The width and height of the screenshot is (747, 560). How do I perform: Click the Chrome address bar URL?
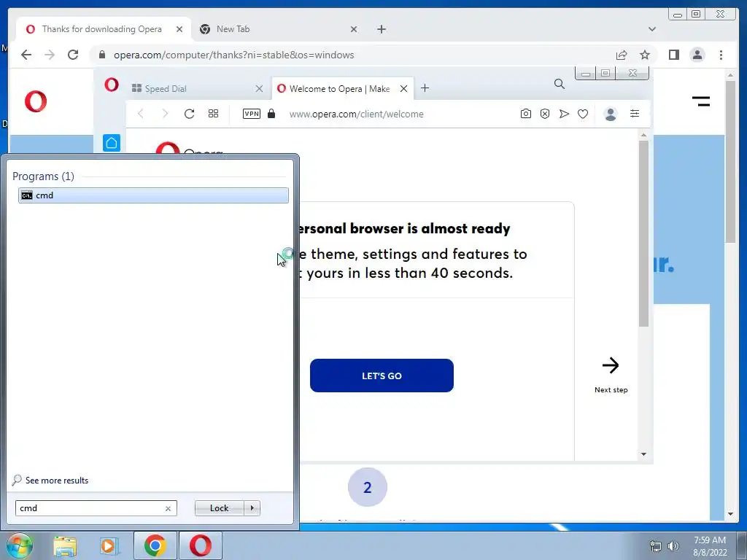[x=233, y=55]
